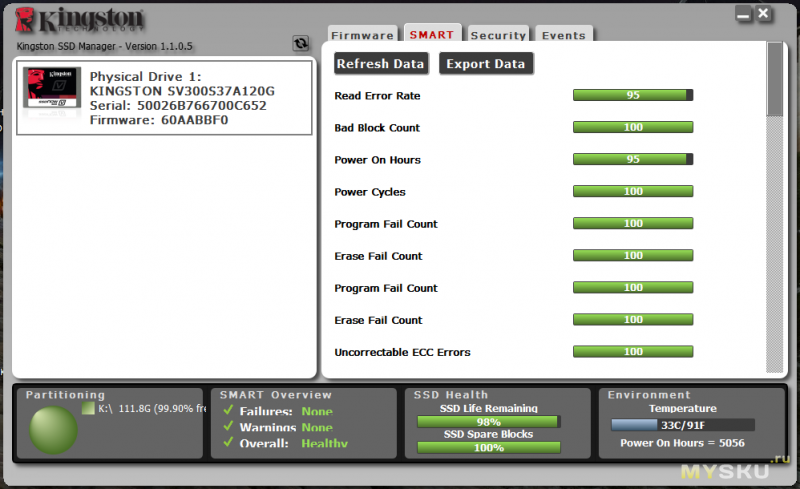Click the SSD Life Remaining 98% bar
The image size is (800, 489).
tap(489, 422)
